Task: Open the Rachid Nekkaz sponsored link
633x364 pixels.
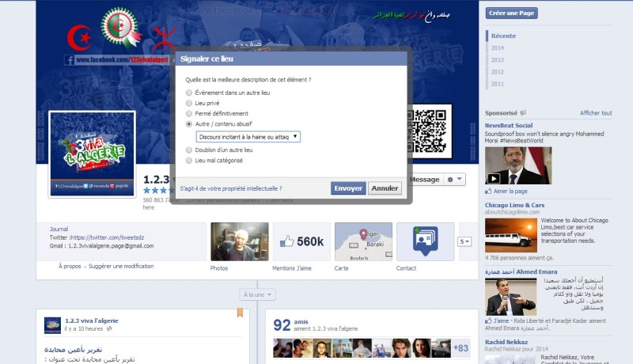Action: point(506,342)
